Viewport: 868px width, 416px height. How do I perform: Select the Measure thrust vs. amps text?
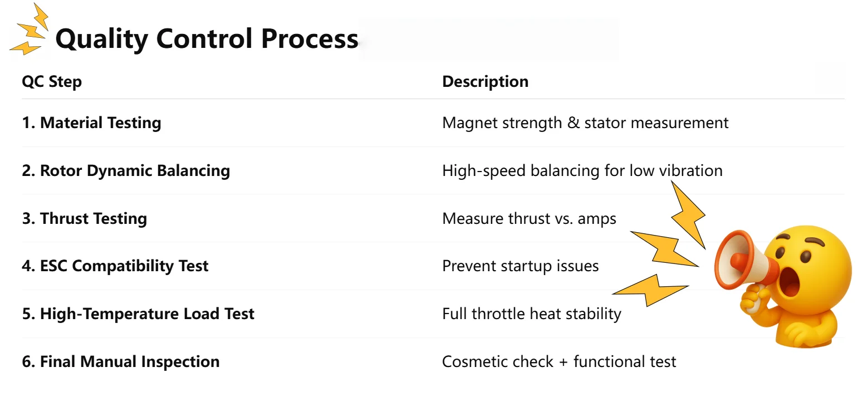point(529,218)
